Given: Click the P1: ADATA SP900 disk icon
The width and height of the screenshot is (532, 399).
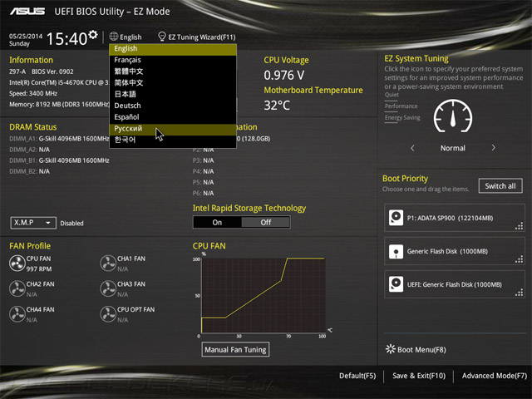Looking at the screenshot, I should point(396,218).
